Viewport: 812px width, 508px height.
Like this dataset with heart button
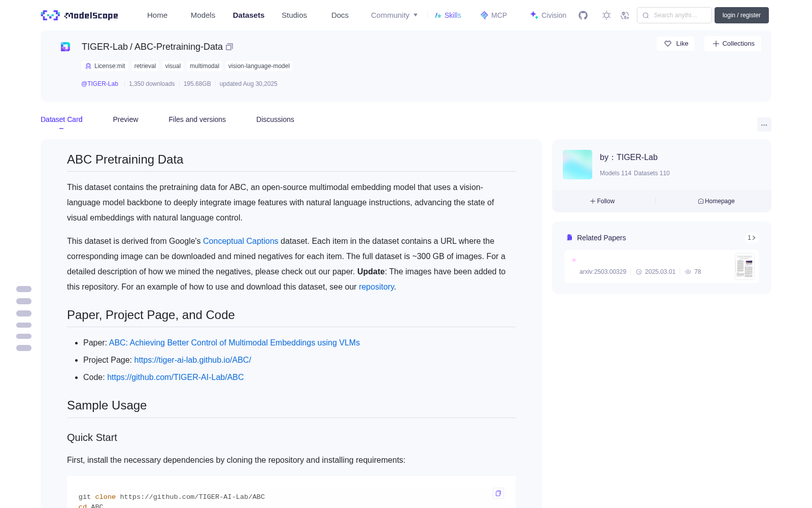pyautogui.click(x=676, y=44)
